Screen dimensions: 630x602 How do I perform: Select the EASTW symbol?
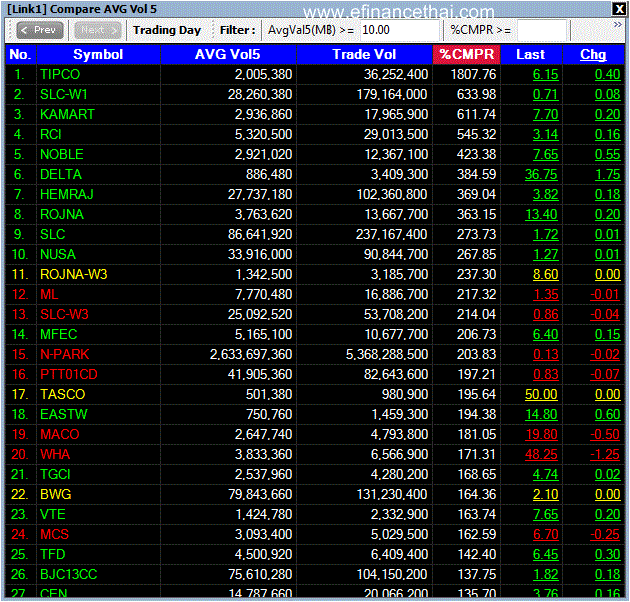tap(64, 414)
